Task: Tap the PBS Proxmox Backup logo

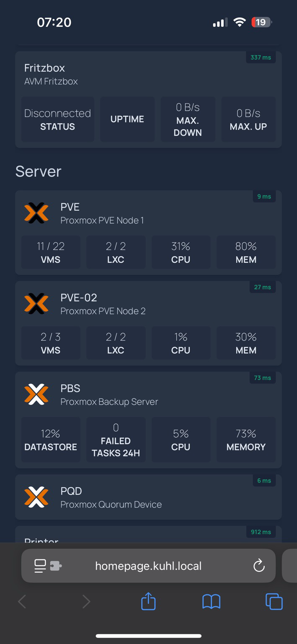Action: tap(36, 394)
